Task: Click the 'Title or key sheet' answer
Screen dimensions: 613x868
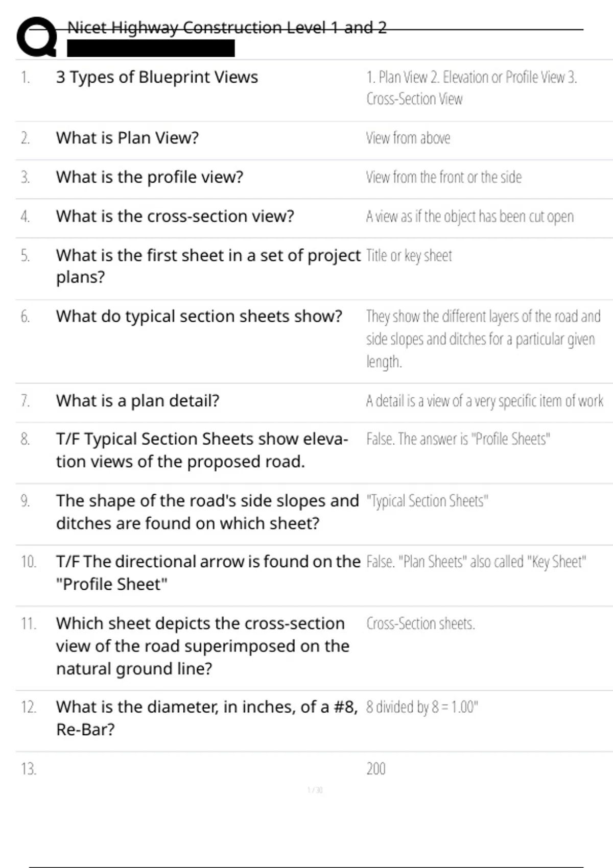Action: pyautogui.click(x=409, y=255)
